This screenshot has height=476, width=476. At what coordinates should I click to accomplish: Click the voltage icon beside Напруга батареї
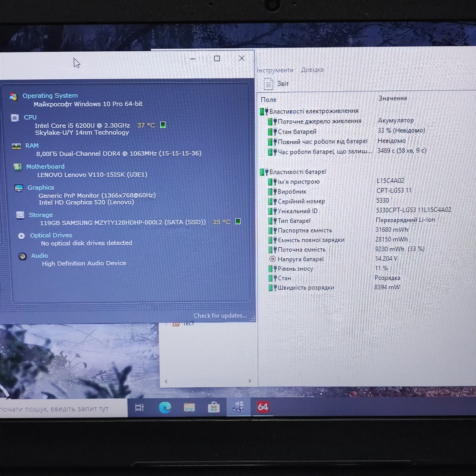click(x=272, y=259)
